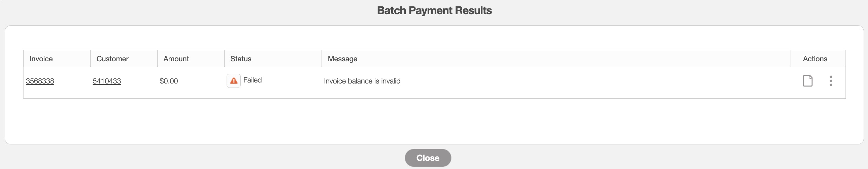The height and width of the screenshot is (169, 868).
Task: Click the Batch Payment Results title
Action: click(434, 10)
